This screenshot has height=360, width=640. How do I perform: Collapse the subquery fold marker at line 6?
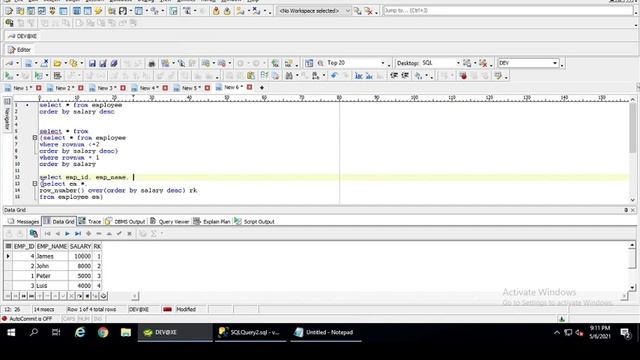pos(35,138)
